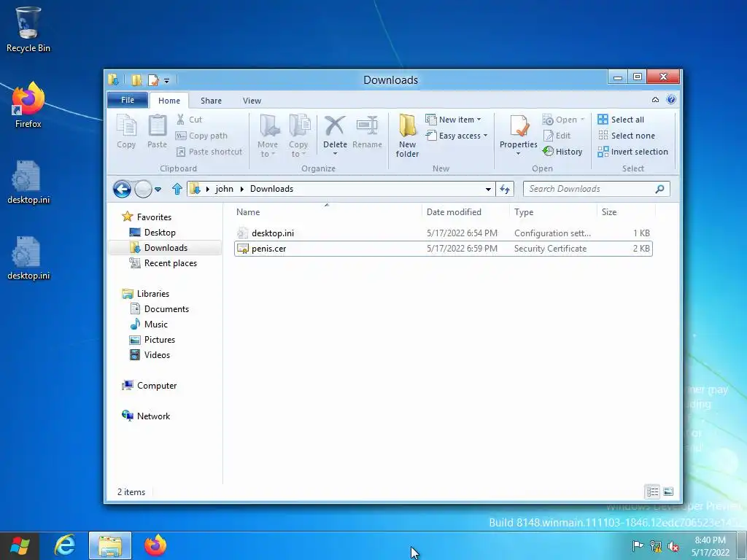
Task: Open the Properties dropdown arrow
Action: (x=519, y=154)
